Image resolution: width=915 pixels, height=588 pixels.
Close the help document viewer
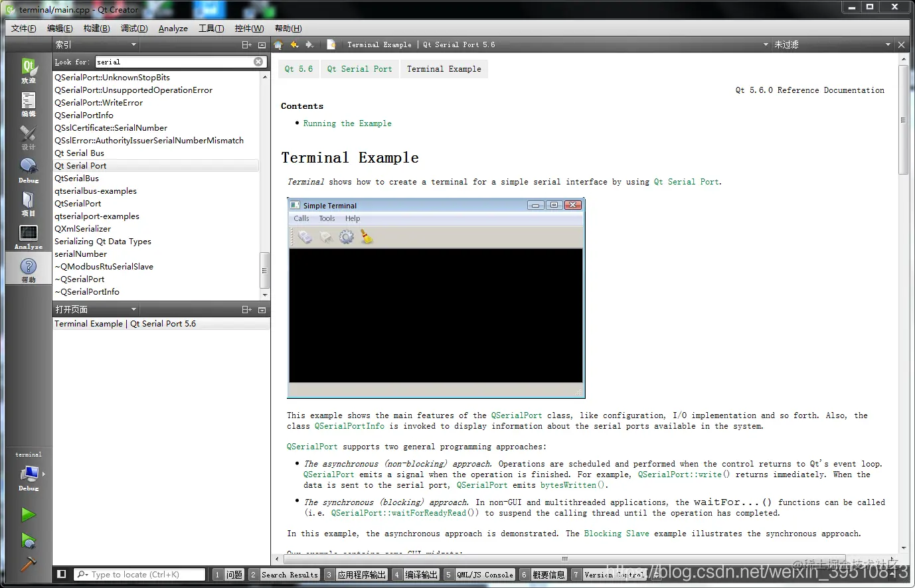[901, 44]
